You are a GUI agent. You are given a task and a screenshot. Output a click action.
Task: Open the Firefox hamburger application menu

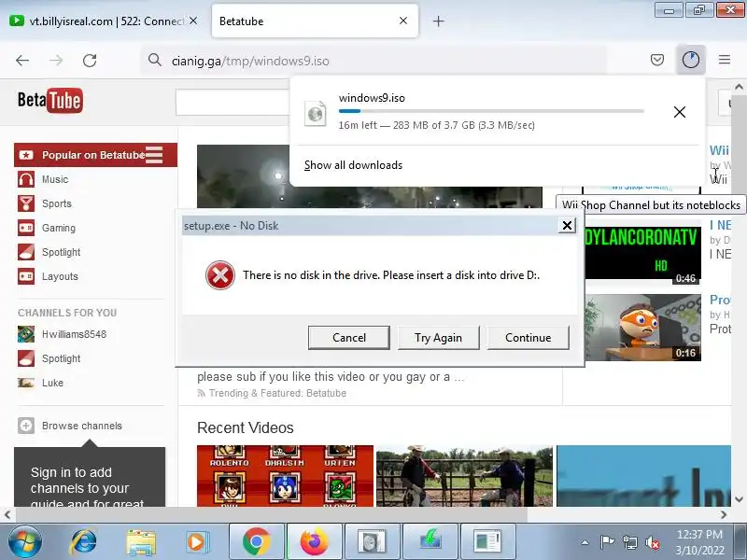[725, 60]
